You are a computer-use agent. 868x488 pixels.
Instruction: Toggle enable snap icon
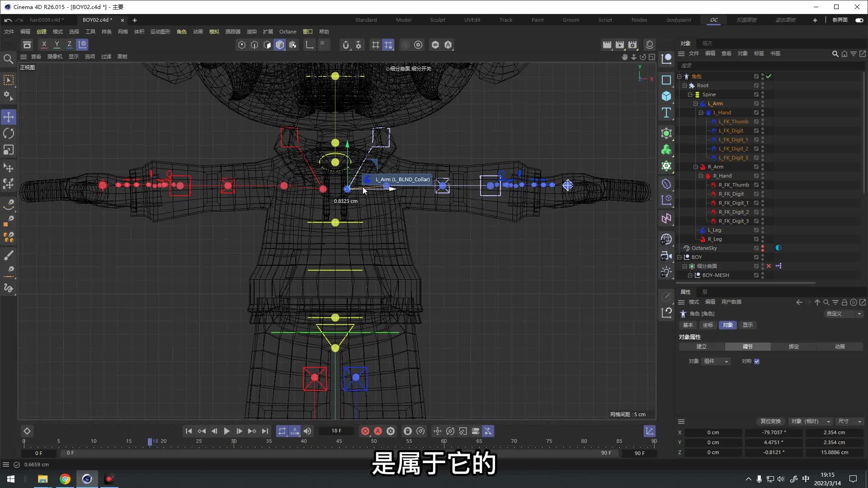(346, 45)
